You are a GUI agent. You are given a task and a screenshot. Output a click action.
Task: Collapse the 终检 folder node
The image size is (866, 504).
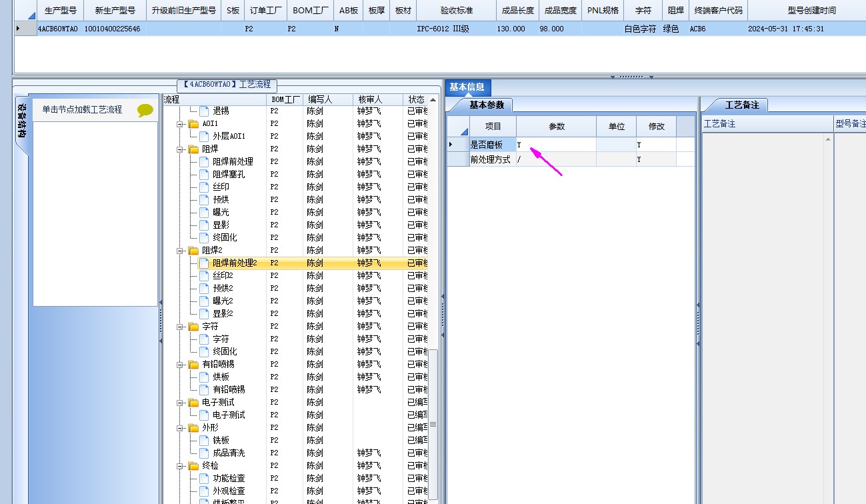coord(180,466)
